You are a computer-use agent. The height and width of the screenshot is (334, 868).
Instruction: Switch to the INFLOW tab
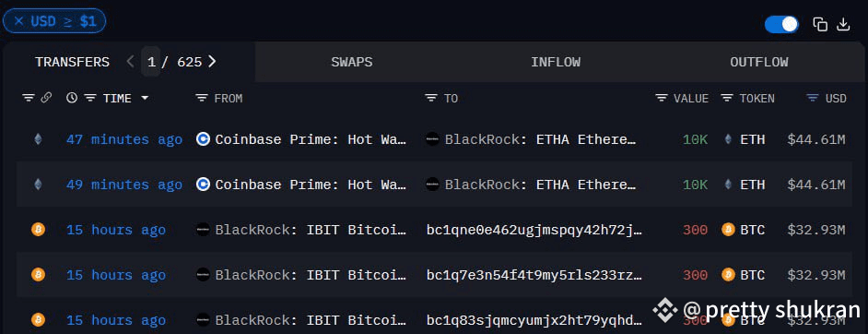click(556, 62)
